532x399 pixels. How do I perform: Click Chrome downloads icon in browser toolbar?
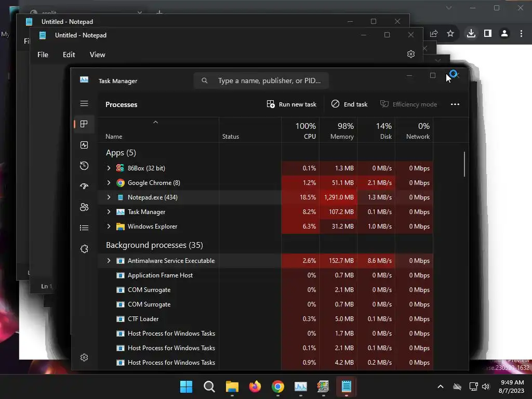471,33
